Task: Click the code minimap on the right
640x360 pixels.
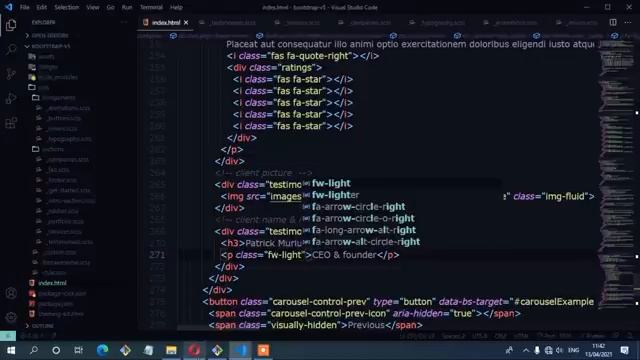Action: click(616, 176)
